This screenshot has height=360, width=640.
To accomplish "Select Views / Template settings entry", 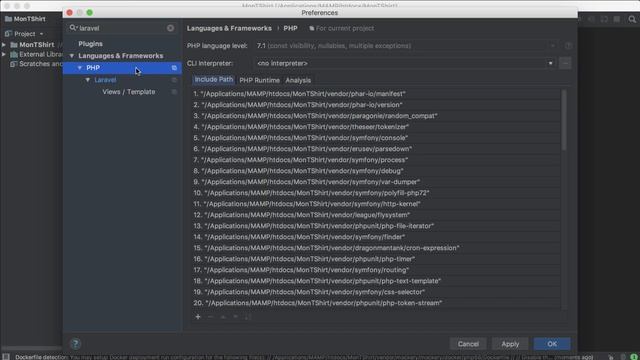I will (x=129, y=92).
